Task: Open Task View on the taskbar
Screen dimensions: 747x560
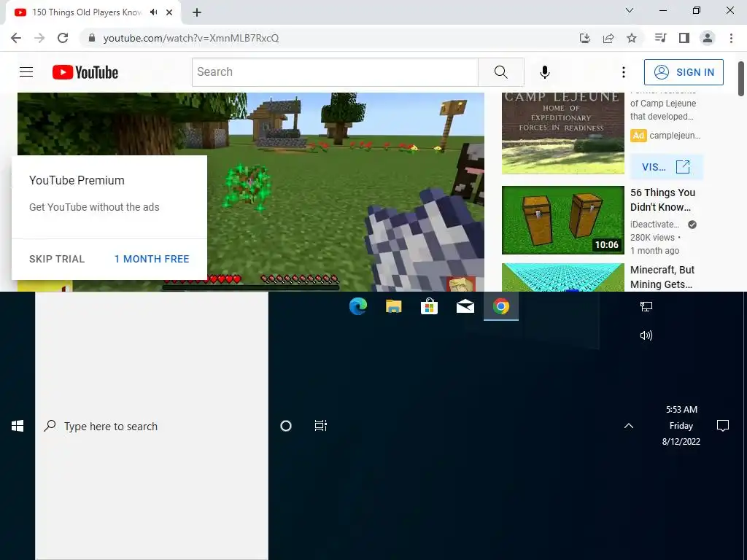Action: coord(321,426)
